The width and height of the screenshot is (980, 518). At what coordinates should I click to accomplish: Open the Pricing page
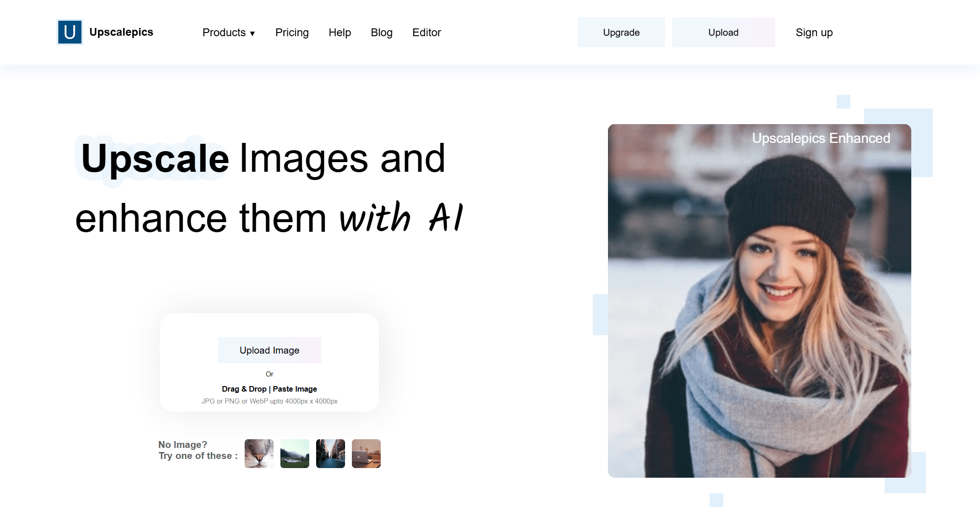point(292,33)
